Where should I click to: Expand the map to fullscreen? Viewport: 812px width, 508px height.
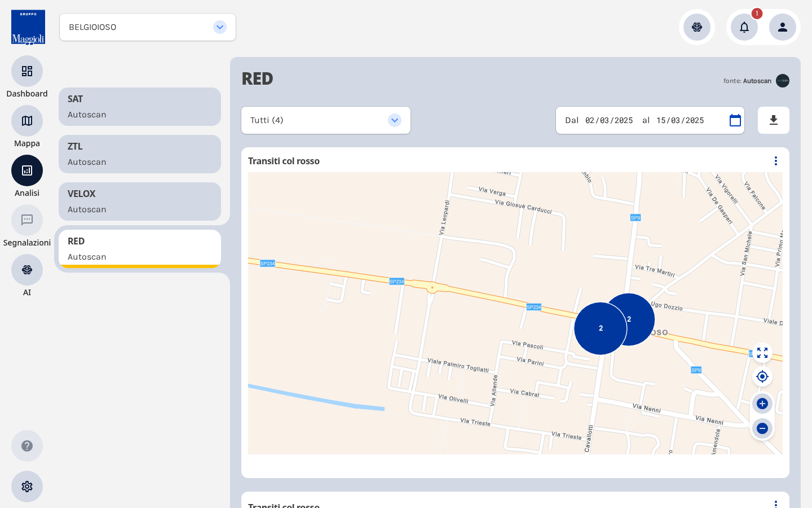pyautogui.click(x=762, y=353)
